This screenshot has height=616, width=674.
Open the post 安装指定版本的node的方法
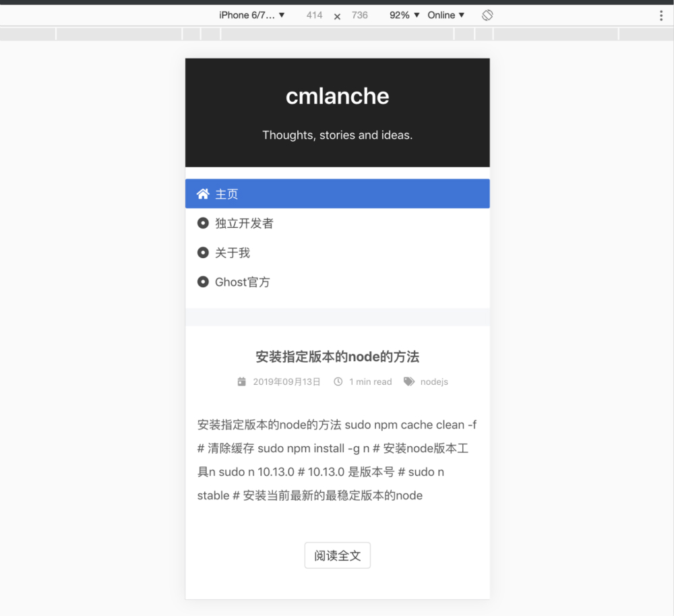[x=338, y=357]
